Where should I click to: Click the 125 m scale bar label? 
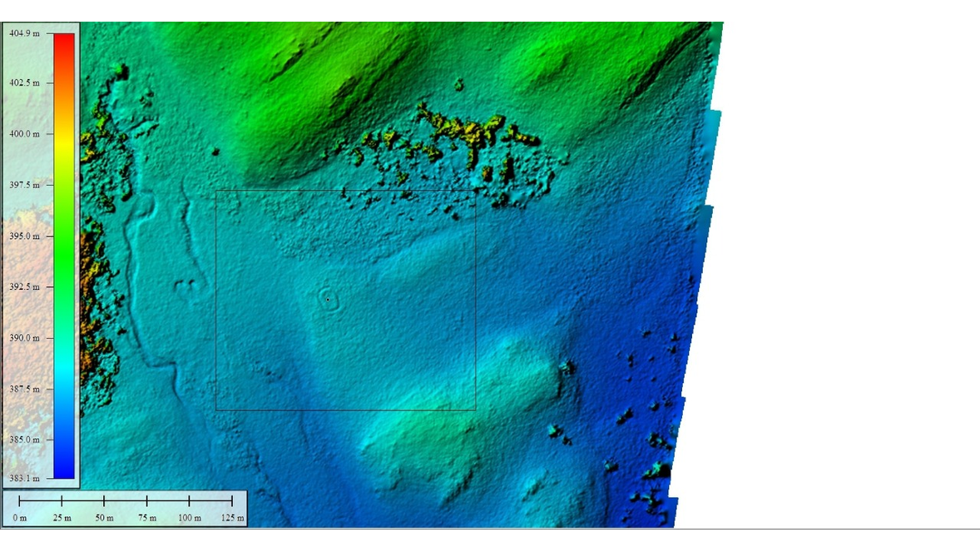pos(232,518)
